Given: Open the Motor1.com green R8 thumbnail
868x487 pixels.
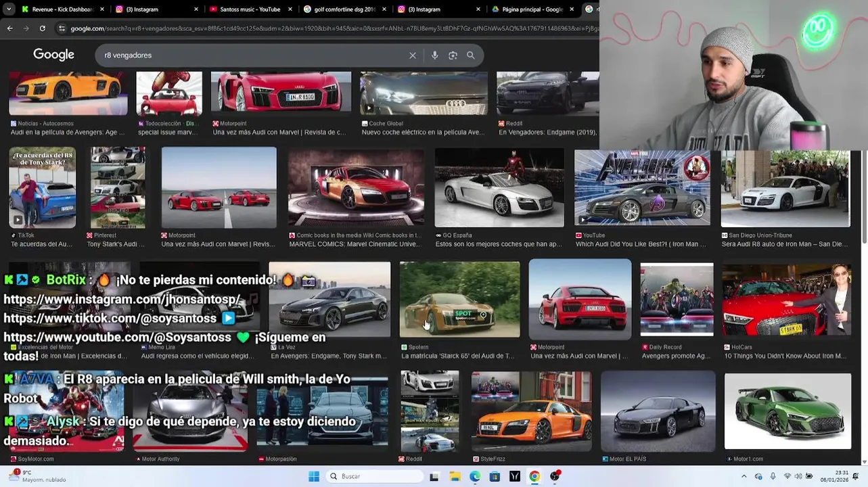Looking at the screenshot, I should click(x=787, y=411).
